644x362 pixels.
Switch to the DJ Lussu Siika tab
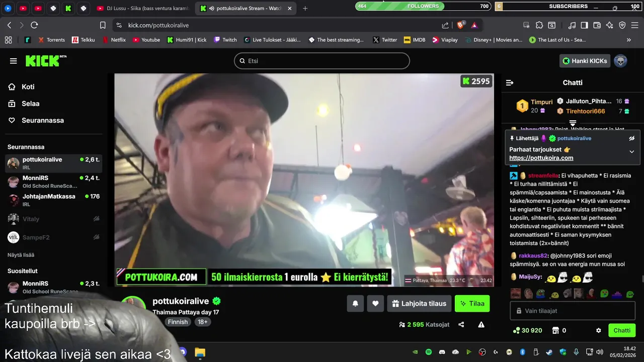click(142, 8)
